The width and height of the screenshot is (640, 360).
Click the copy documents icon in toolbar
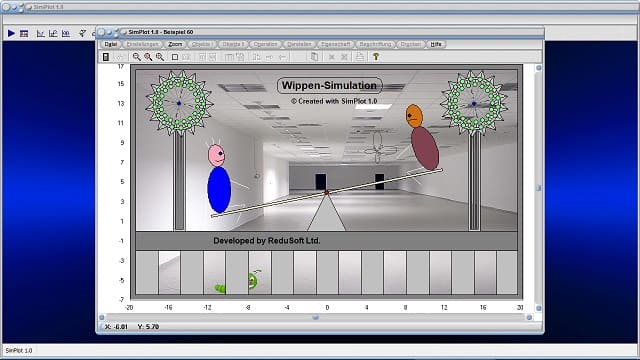point(314,57)
